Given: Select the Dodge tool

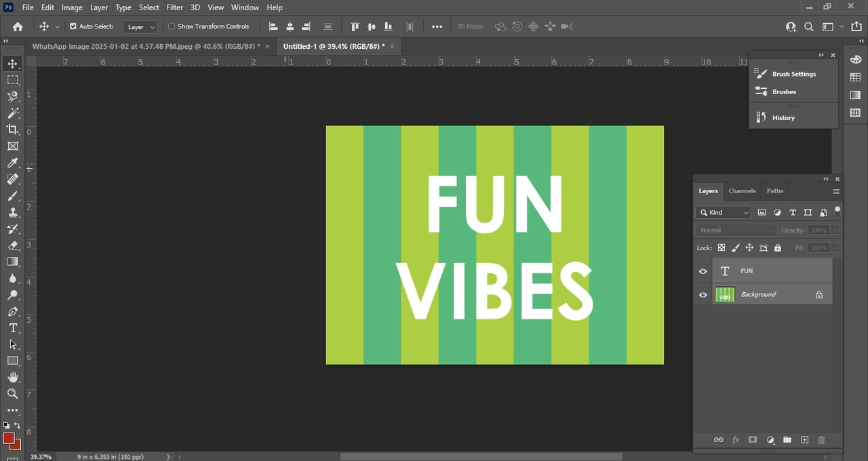Looking at the screenshot, I should (13, 295).
